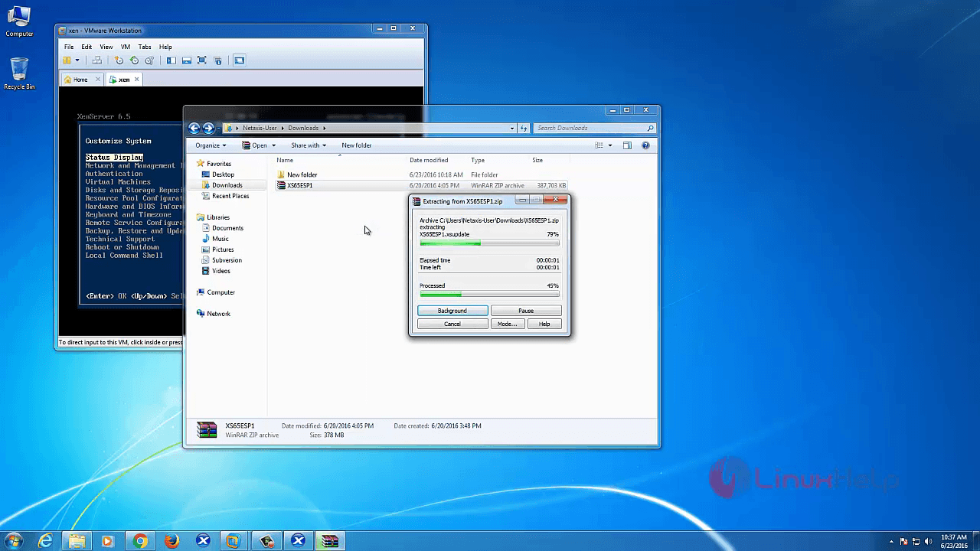The width and height of the screenshot is (980, 551).
Task: Click WinRAR icon in taskbar
Action: pos(329,541)
